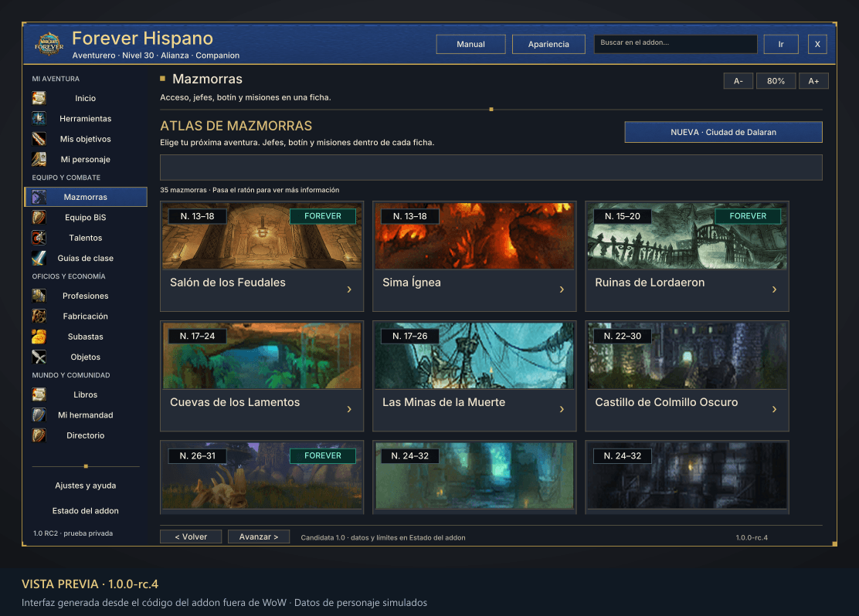This screenshot has width=859, height=616.
Task: Select Equipo BiS in the sidebar
Action: coord(86,218)
